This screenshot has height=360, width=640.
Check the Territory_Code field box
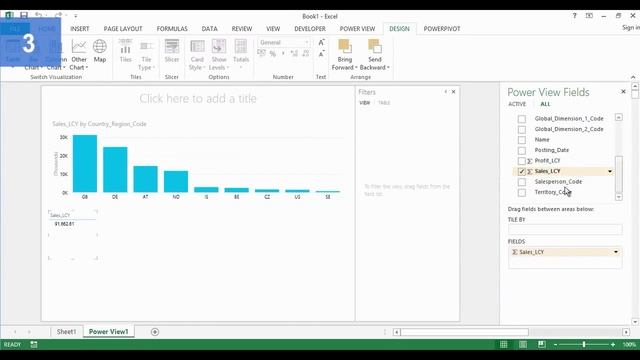pos(522,192)
